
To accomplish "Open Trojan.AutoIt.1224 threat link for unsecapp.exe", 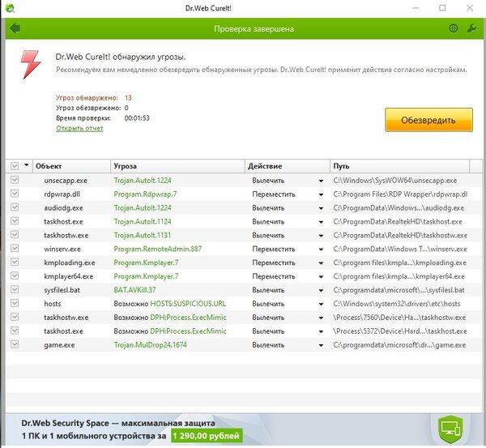I will 143,181.
